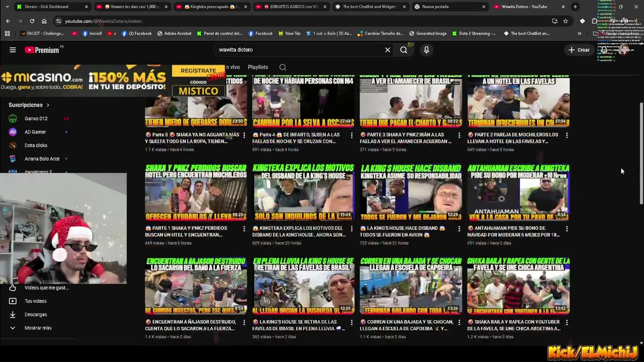
Task: Bookmark this page with the star
Action: click(566, 21)
